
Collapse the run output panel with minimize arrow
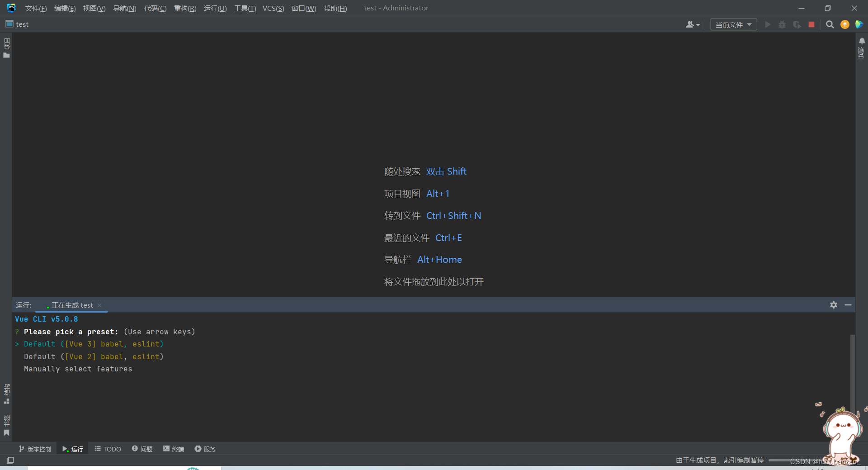[x=848, y=305]
